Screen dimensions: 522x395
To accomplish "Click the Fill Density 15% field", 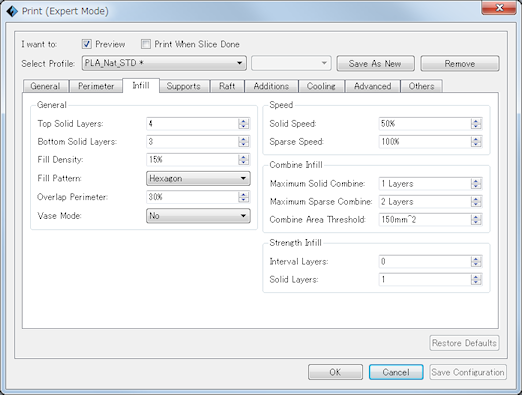I will pos(192,160).
